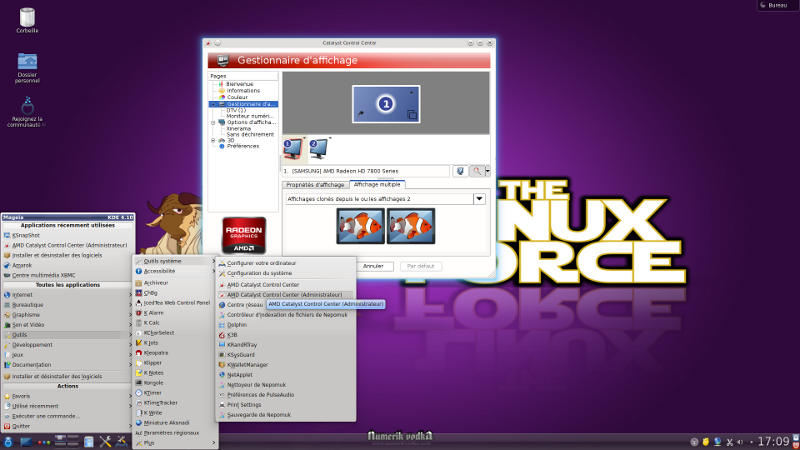The height and width of the screenshot is (450, 800).
Task: Click the clone icon on display 1 block
Action: tap(411, 115)
